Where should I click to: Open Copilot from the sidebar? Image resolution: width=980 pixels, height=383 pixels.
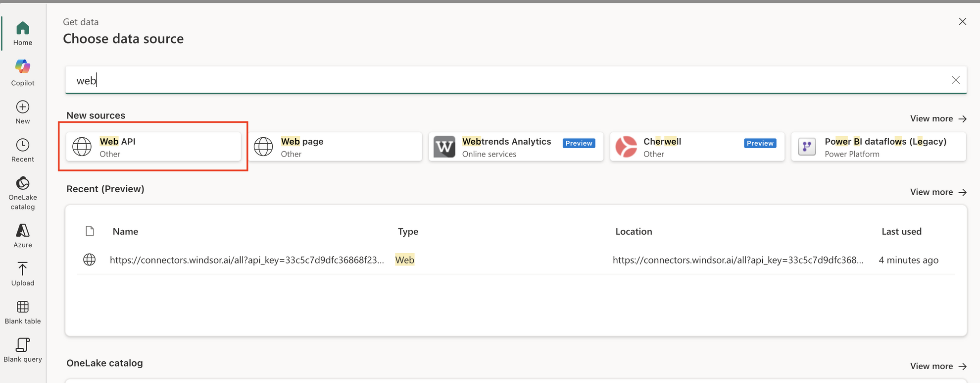(23, 73)
